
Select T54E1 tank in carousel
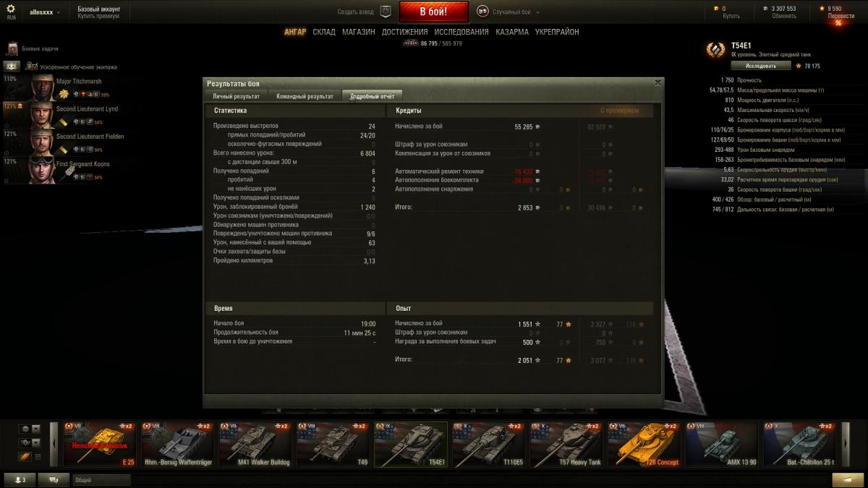click(x=410, y=445)
